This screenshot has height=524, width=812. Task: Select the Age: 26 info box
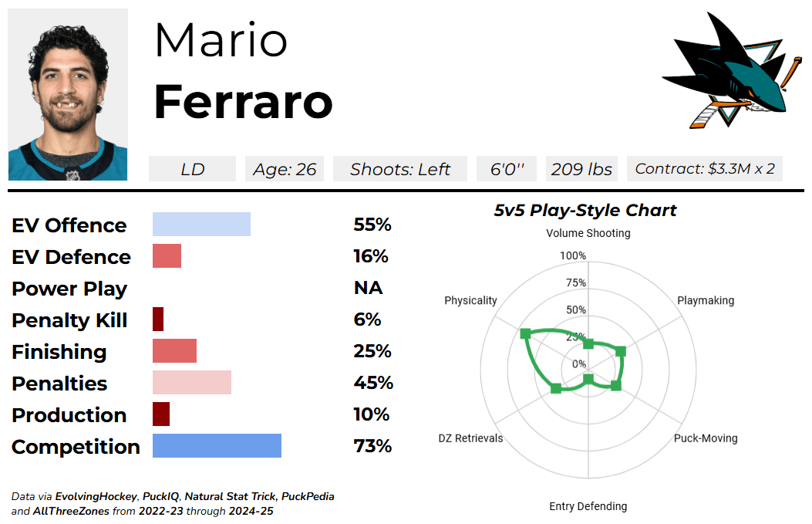click(285, 169)
